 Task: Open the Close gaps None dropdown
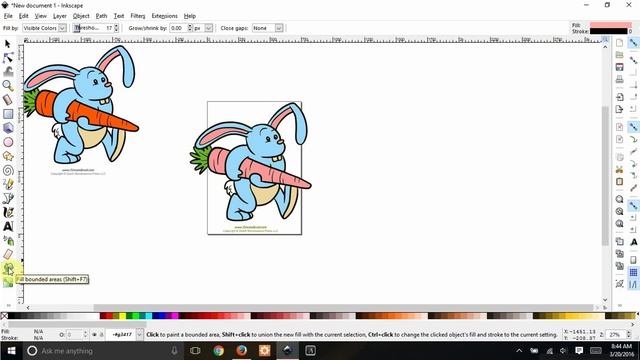267,28
